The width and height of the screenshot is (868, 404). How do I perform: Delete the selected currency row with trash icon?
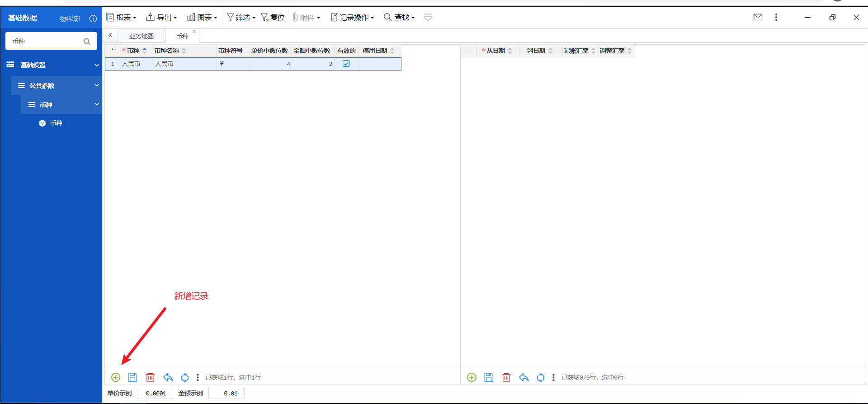pos(151,377)
